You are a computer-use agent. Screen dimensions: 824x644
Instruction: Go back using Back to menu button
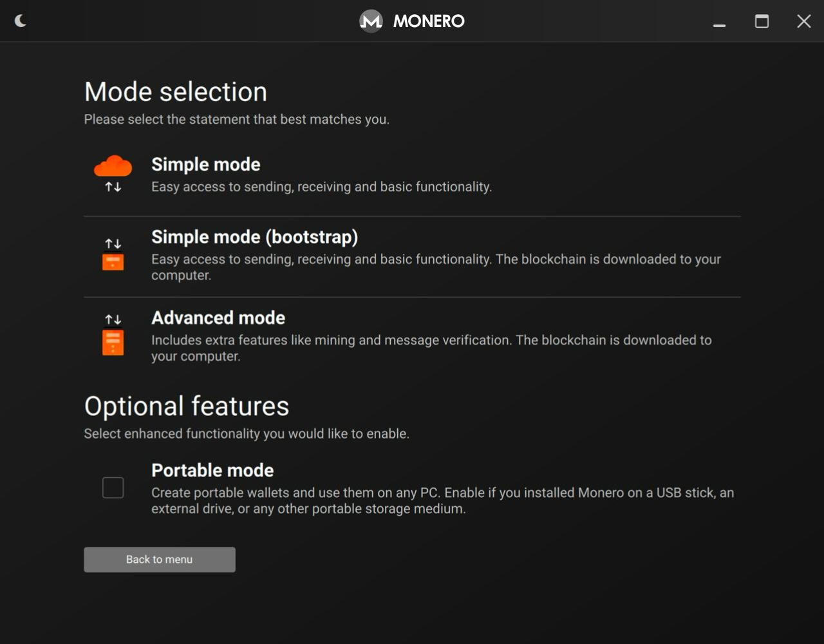pos(159,560)
